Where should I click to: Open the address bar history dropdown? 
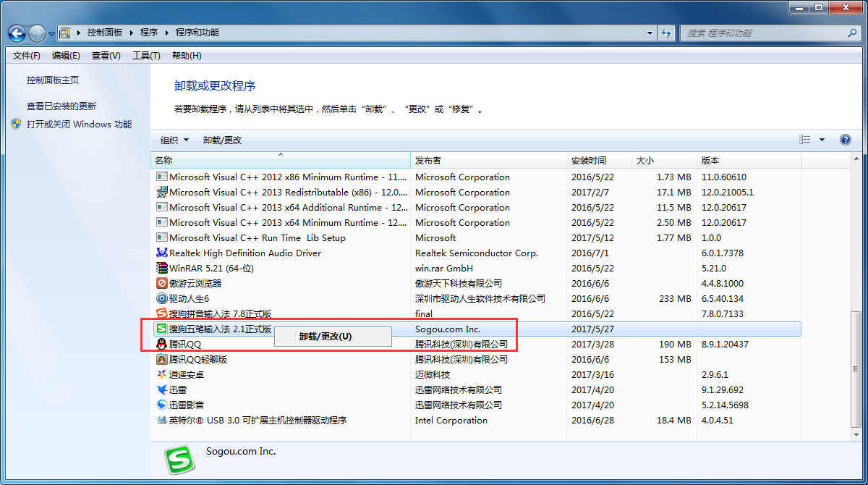(x=650, y=33)
